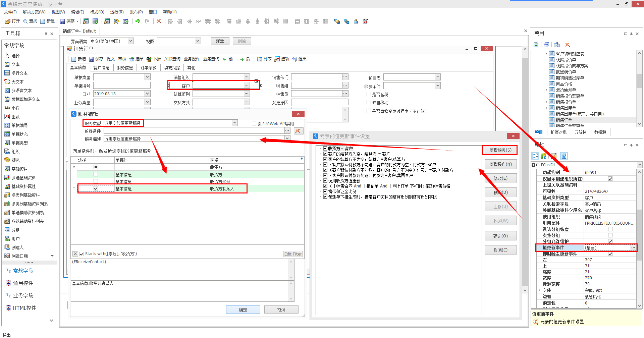Click the refresh icon in 项目 panel
Screen dimensions: 644x338
click(x=536, y=45)
